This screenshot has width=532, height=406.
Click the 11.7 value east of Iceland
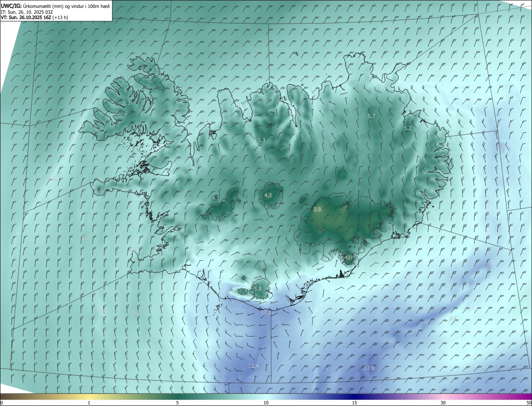point(487,265)
